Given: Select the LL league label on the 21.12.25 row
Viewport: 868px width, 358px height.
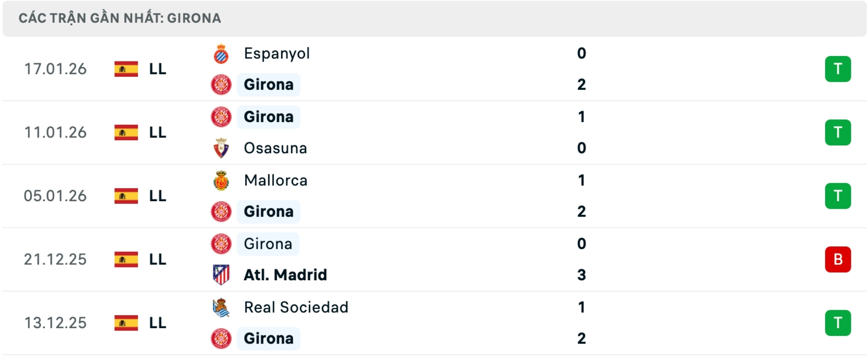Looking at the screenshot, I should coord(157,259).
